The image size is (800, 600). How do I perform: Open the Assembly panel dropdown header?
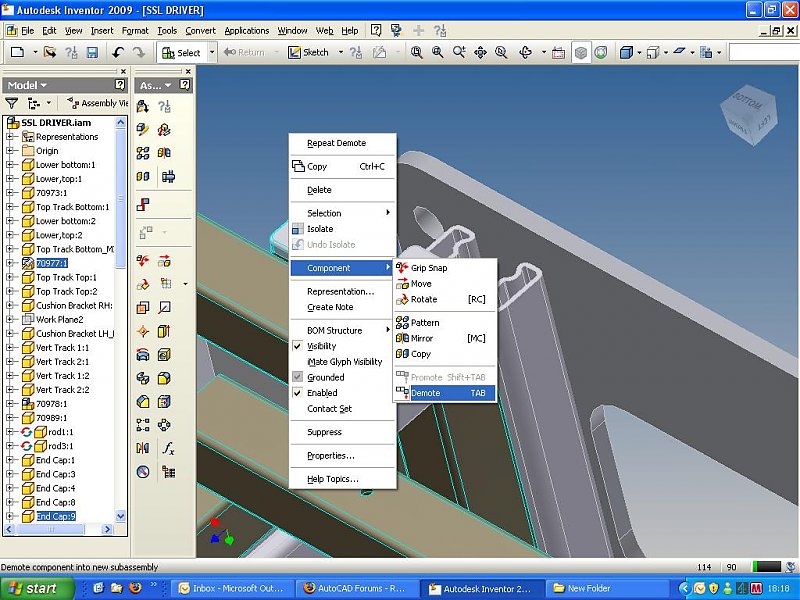coord(155,85)
